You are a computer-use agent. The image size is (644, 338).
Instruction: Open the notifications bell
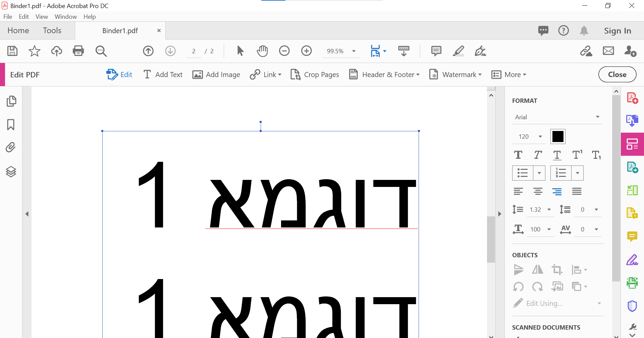pos(584,30)
